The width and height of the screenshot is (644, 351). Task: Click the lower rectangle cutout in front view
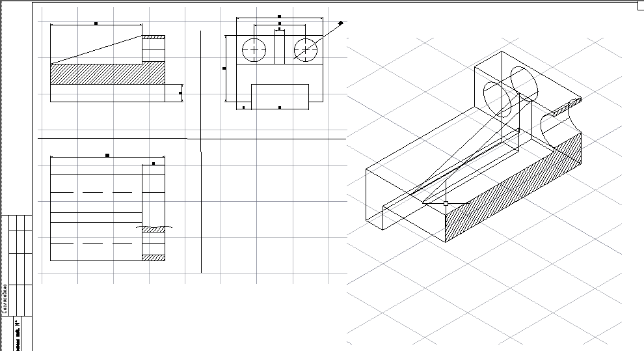[x=280, y=96]
